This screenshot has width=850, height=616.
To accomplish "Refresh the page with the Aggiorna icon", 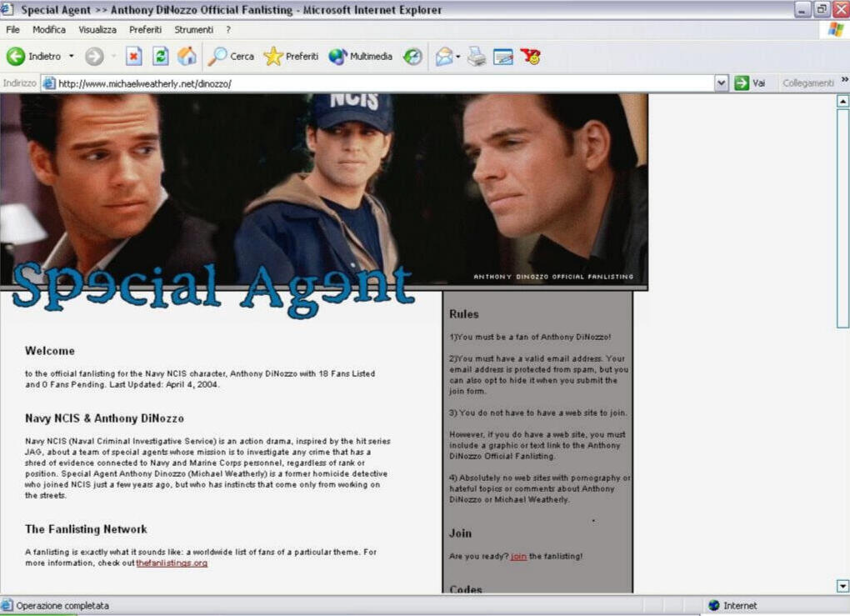I will [159, 56].
